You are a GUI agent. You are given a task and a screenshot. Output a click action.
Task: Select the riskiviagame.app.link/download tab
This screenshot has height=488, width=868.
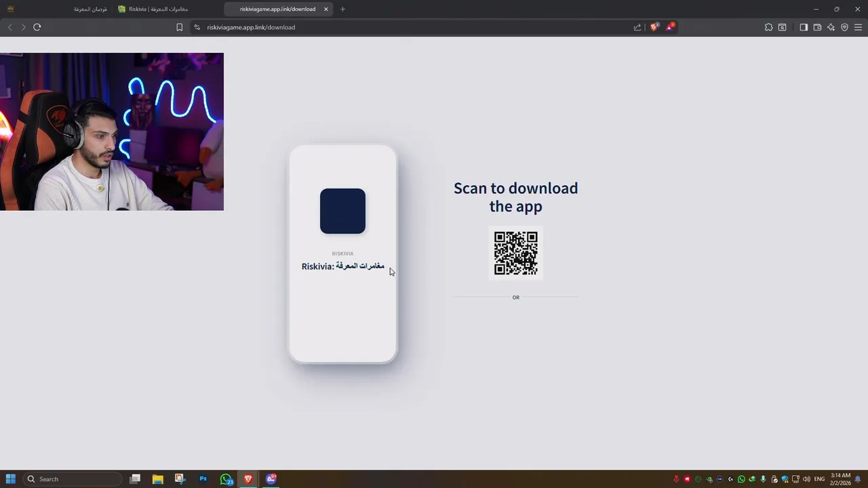click(x=278, y=9)
